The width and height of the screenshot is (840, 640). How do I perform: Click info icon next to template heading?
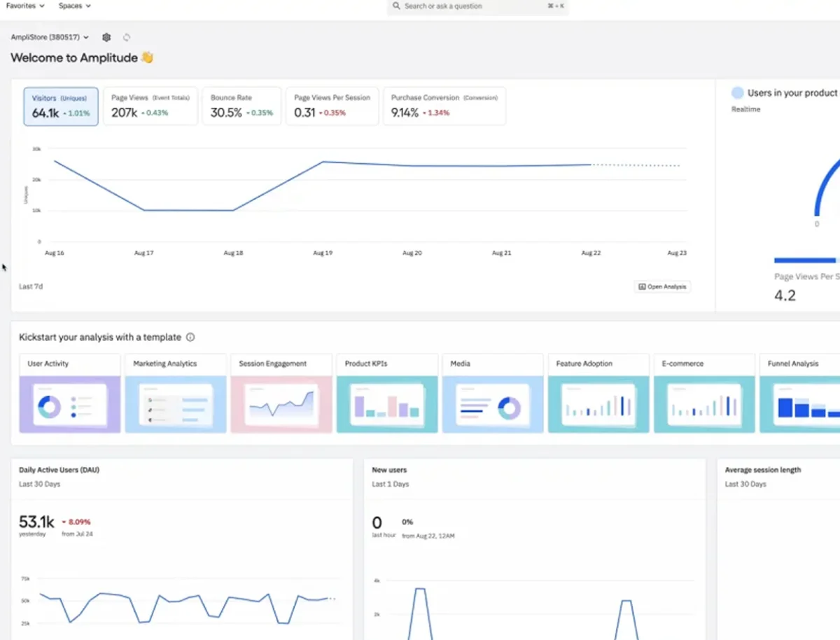click(x=190, y=338)
